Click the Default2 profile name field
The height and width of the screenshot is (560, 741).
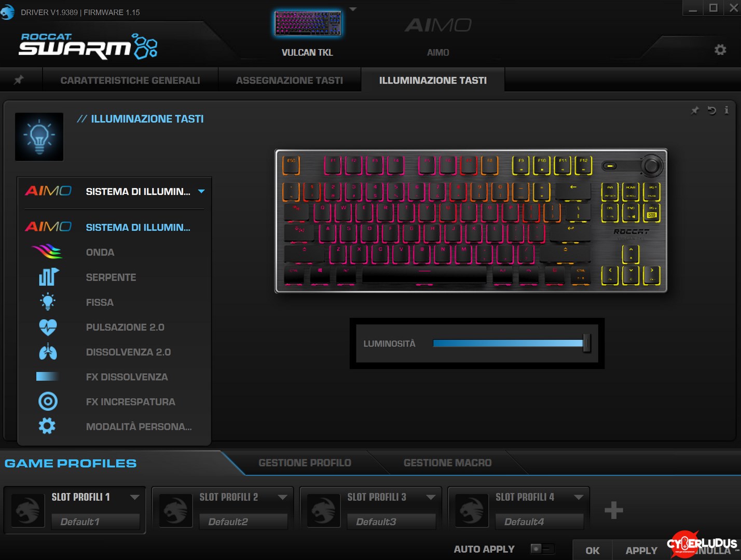tap(243, 522)
